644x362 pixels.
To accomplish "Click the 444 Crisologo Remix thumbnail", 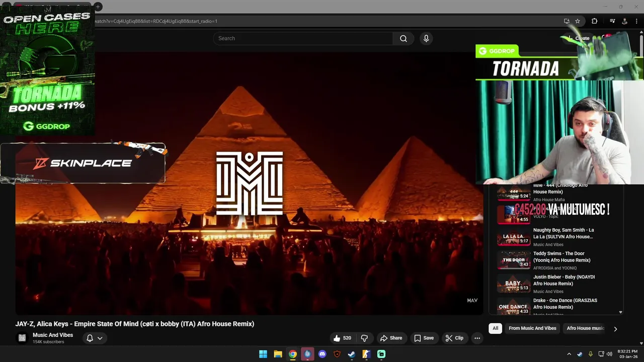I will pyautogui.click(x=514, y=193).
